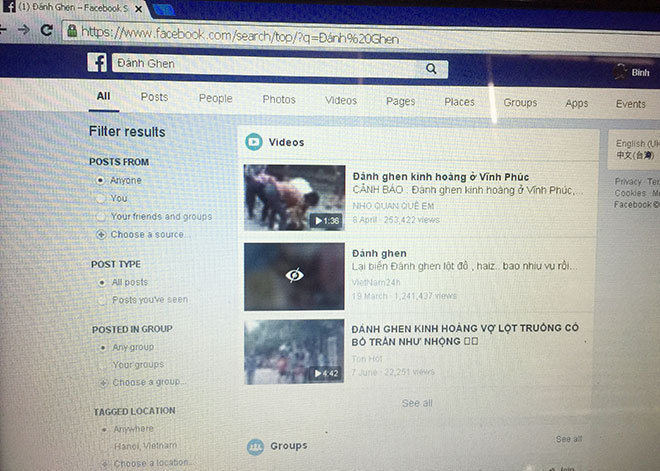Open the Bình profile avatar
The width and height of the screenshot is (660, 471).
[620, 72]
